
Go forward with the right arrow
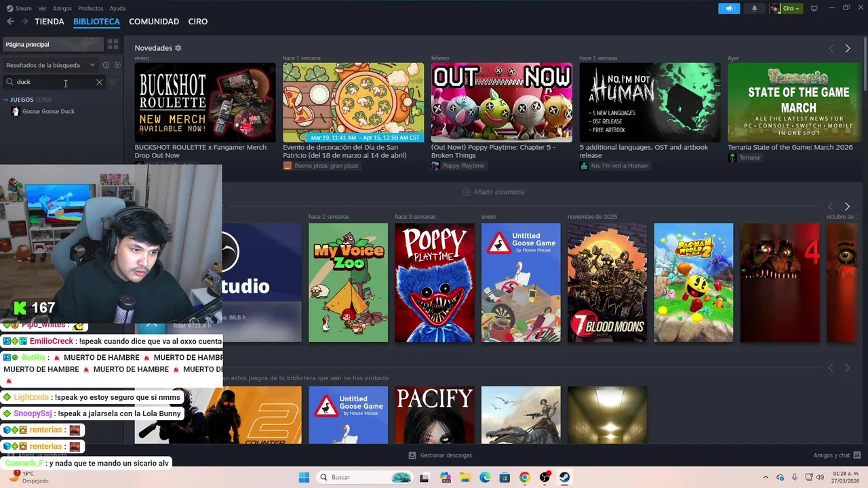click(24, 22)
